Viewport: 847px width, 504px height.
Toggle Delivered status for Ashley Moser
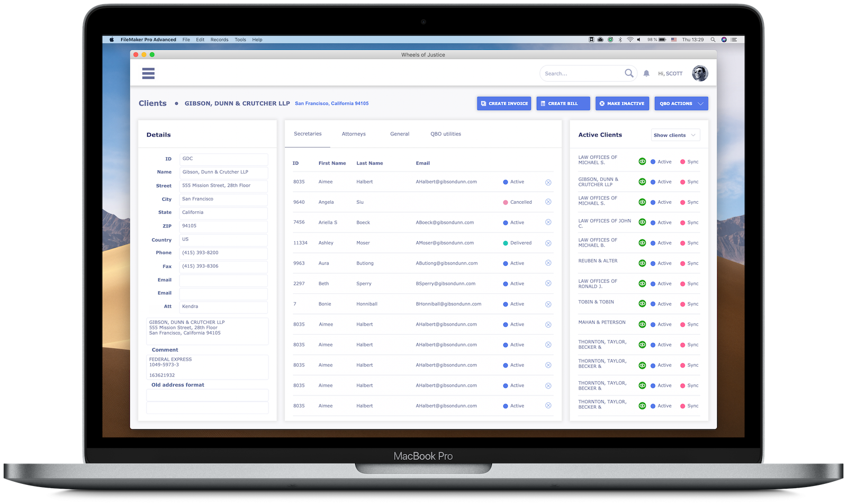click(517, 243)
